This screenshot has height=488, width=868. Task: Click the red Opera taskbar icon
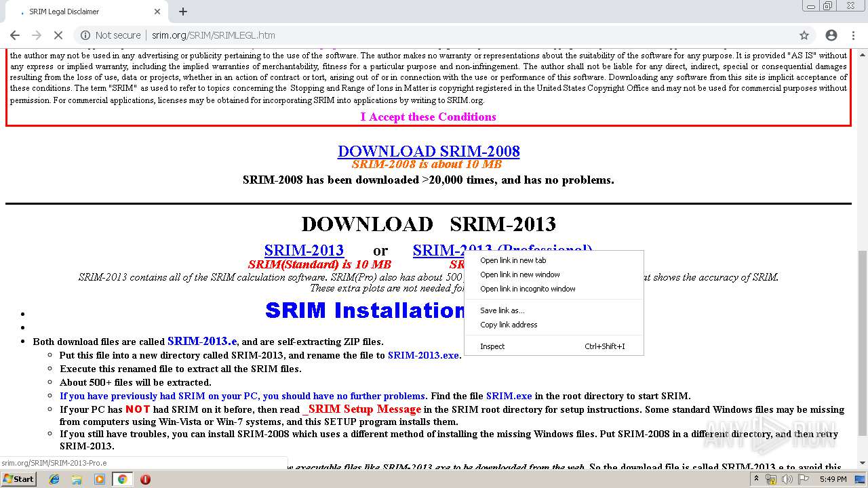pos(145,479)
